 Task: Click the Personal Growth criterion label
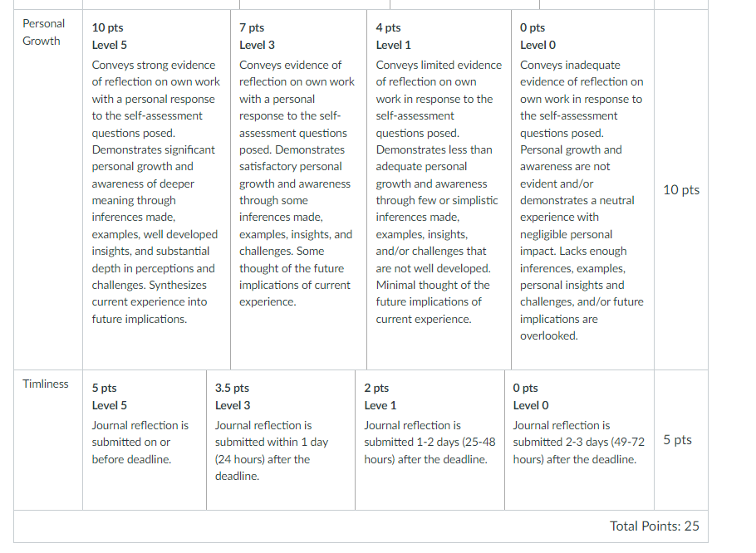click(43, 32)
